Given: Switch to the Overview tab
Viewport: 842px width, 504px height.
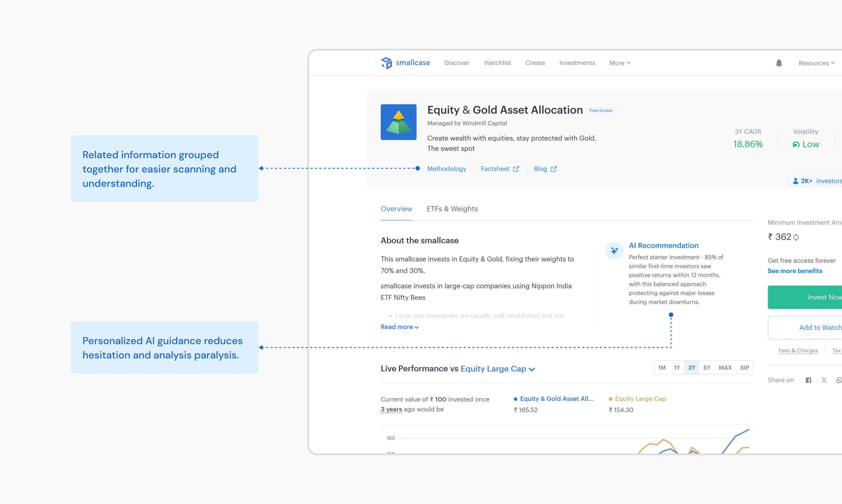Looking at the screenshot, I should (x=396, y=209).
